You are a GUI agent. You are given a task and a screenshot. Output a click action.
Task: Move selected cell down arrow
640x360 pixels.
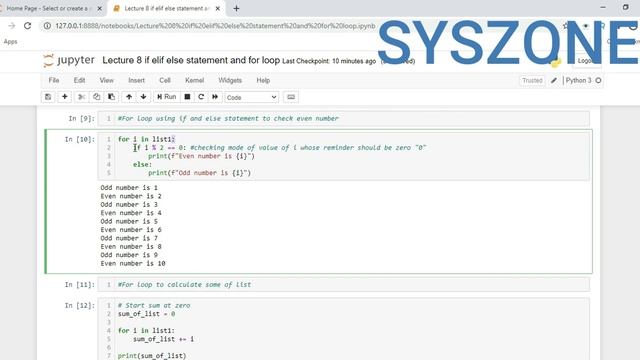pos(143,97)
